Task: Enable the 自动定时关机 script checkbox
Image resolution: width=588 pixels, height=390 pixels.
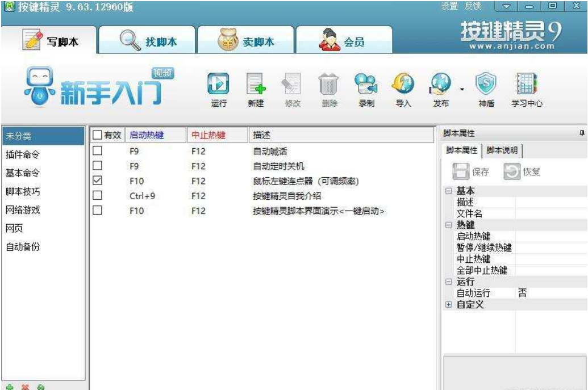Action: pos(97,166)
